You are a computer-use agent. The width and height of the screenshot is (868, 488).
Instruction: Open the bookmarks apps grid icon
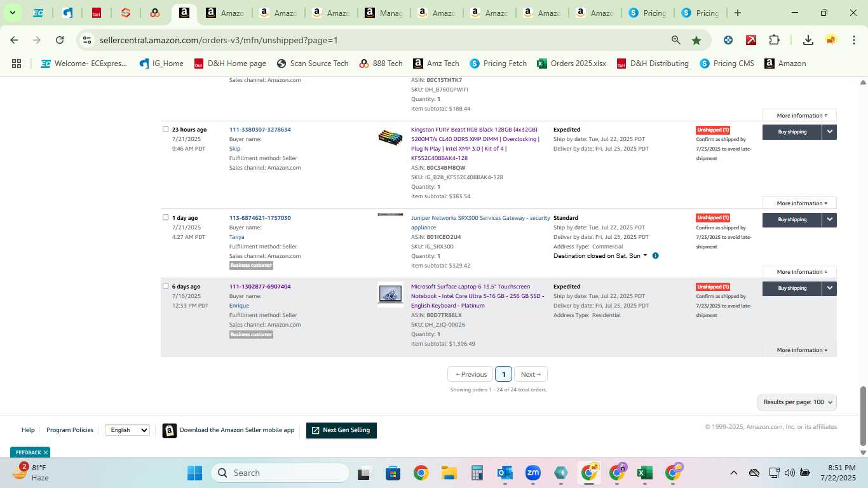click(17, 64)
